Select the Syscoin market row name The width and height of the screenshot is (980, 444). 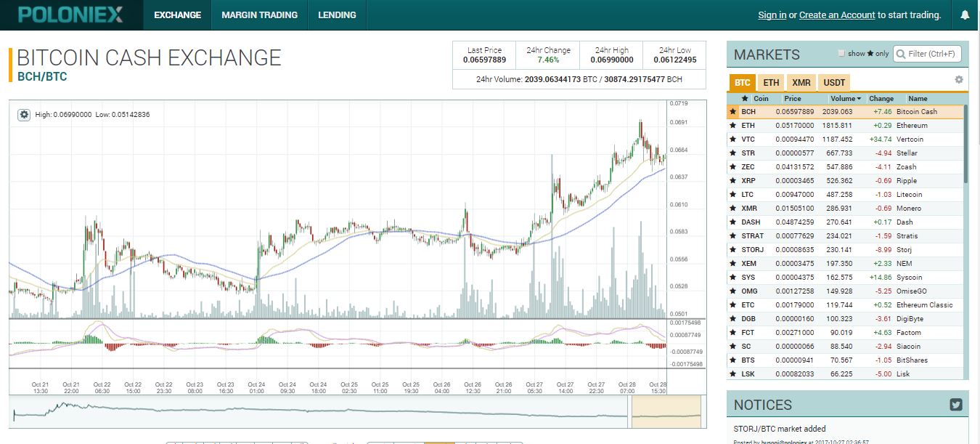(910, 278)
